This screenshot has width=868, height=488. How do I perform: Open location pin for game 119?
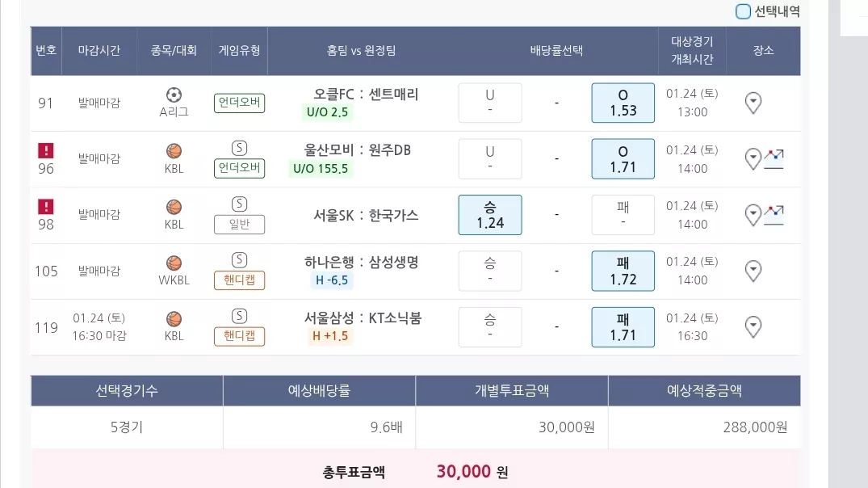[x=753, y=326]
